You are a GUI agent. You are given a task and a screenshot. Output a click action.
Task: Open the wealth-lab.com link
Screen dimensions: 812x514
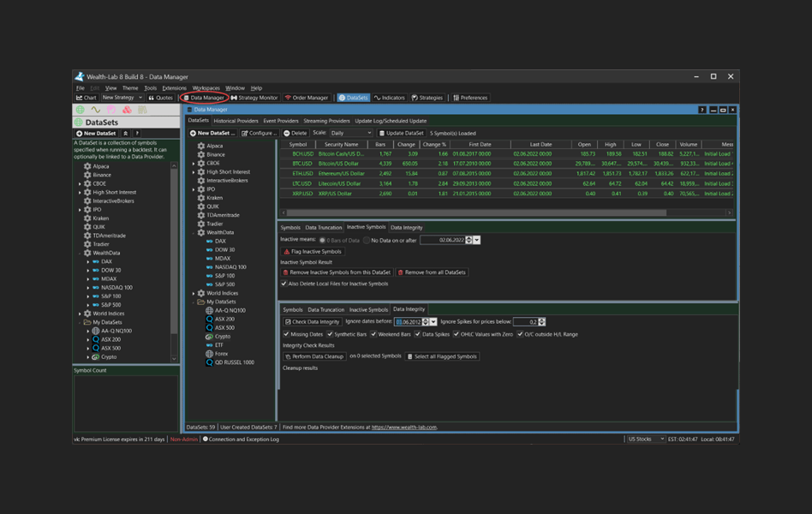(x=404, y=427)
